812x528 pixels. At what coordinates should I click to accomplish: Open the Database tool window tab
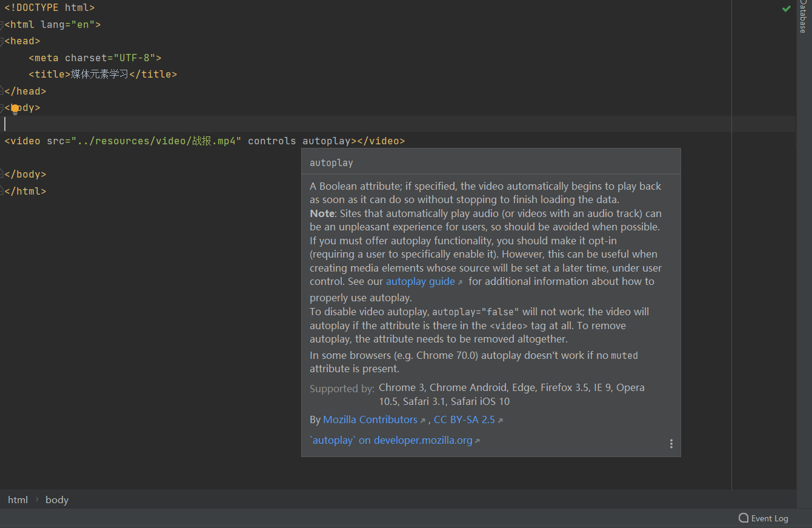click(x=803, y=16)
